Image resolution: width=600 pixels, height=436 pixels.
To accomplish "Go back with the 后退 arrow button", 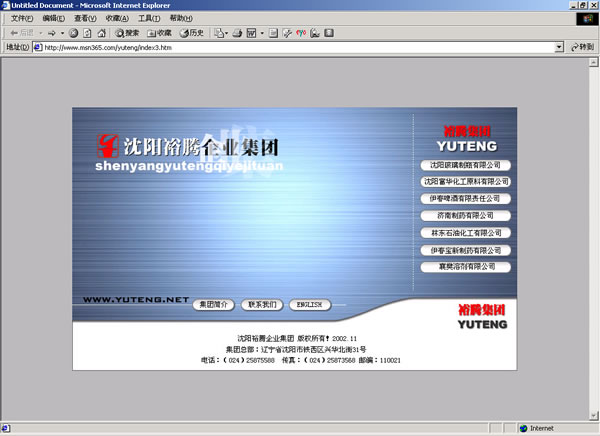I will pos(22,33).
